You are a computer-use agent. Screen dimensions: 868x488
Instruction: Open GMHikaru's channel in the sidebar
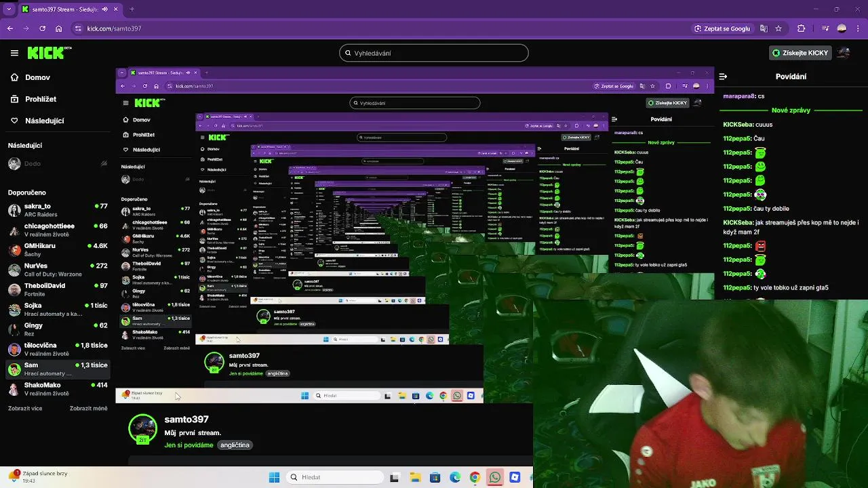(x=58, y=250)
